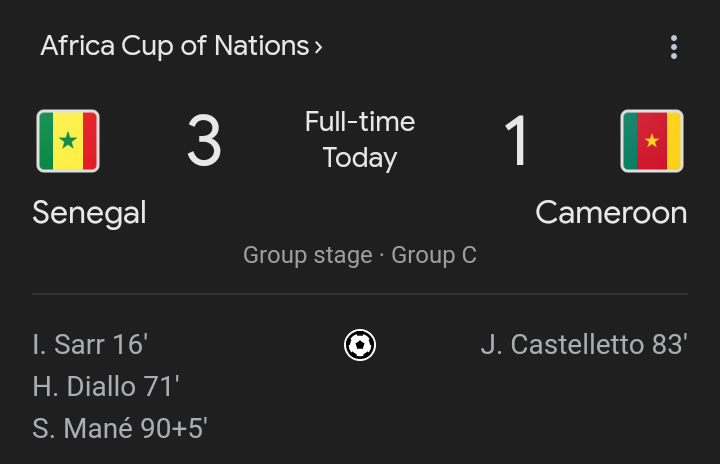Viewport: 720px width, 464px height.
Task: Click the Senegal flag icon
Action: tap(68, 141)
